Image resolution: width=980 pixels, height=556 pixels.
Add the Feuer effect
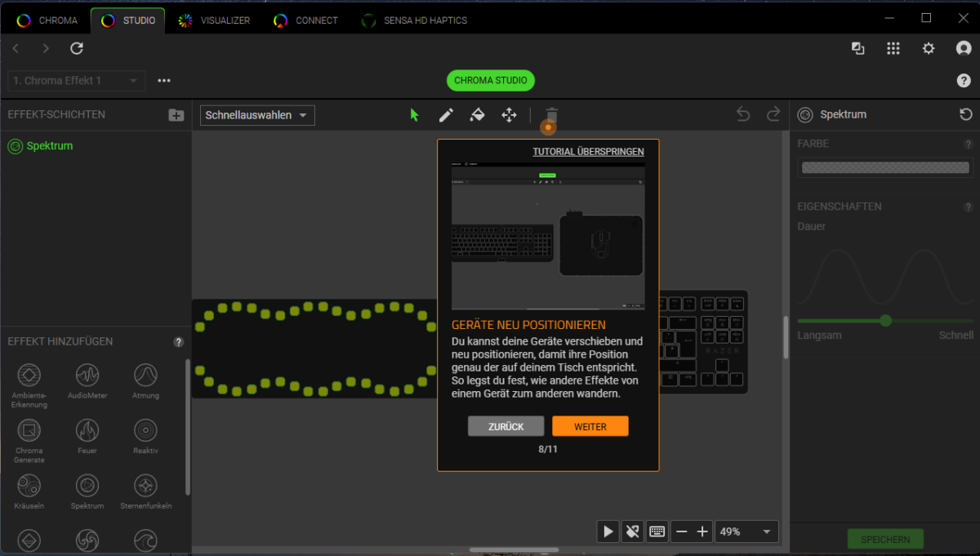click(87, 436)
